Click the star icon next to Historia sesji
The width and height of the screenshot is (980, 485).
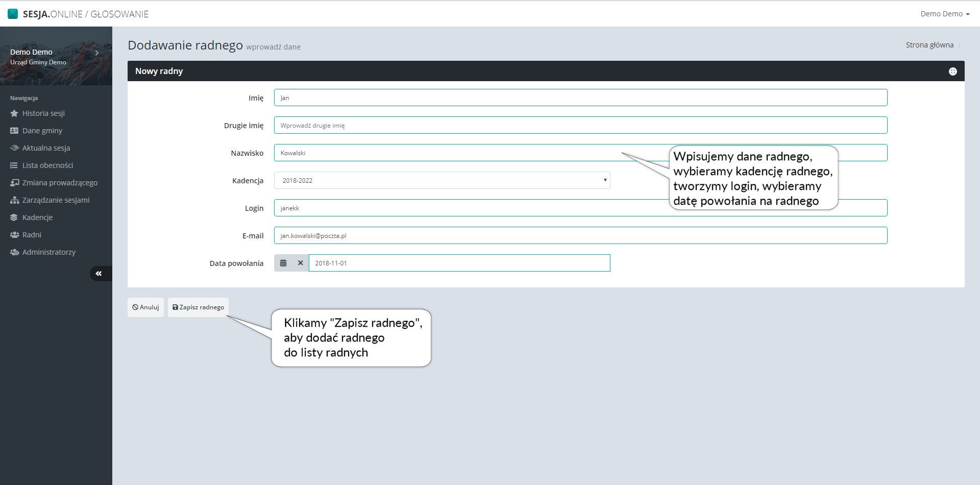point(14,113)
